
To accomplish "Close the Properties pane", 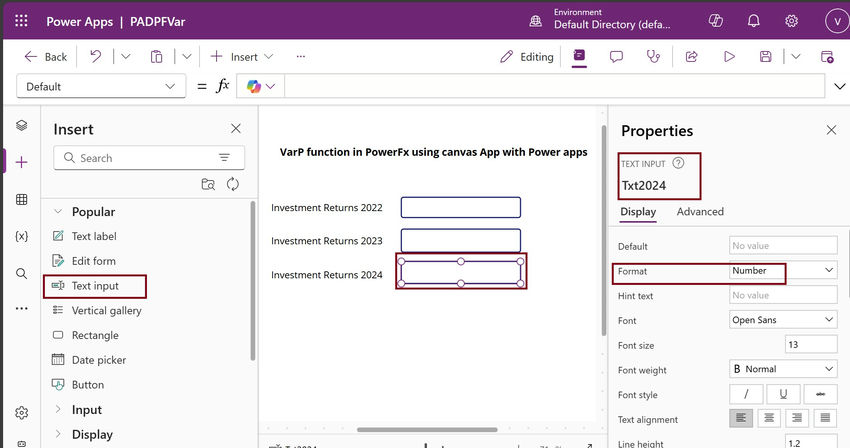I will pos(831,130).
